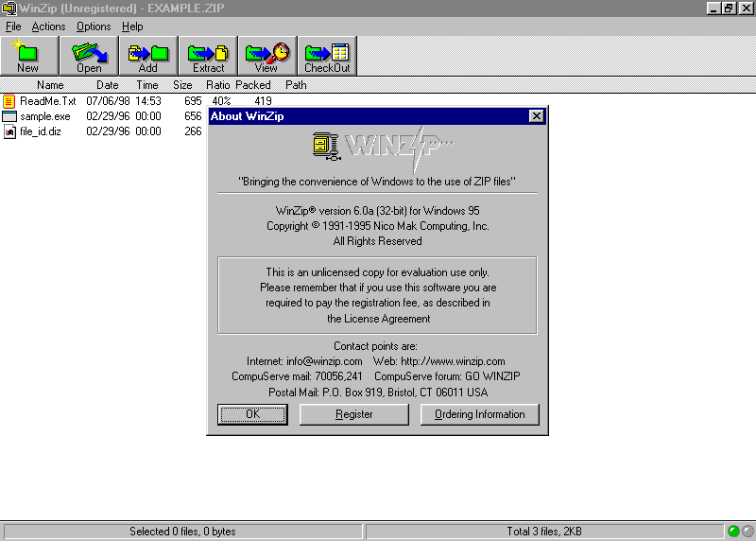The image size is (756, 541).
Task: Restore the WinZip main window
Action: [x=729, y=9]
